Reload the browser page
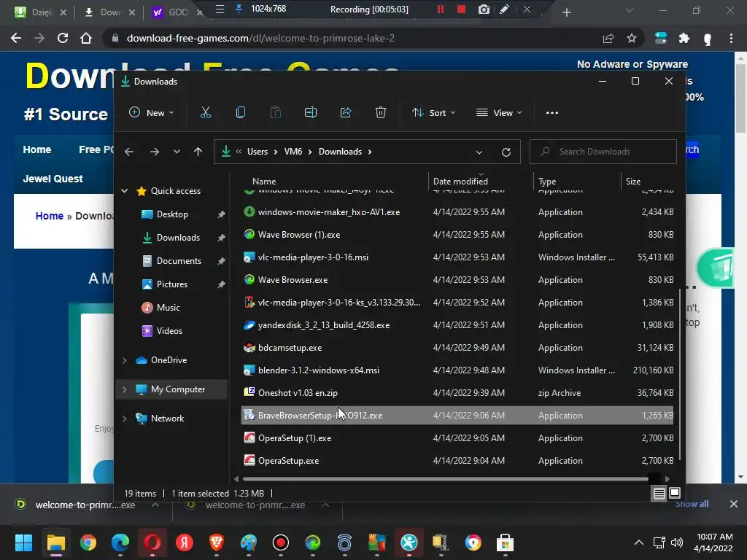The height and width of the screenshot is (560, 747). coord(63,38)
